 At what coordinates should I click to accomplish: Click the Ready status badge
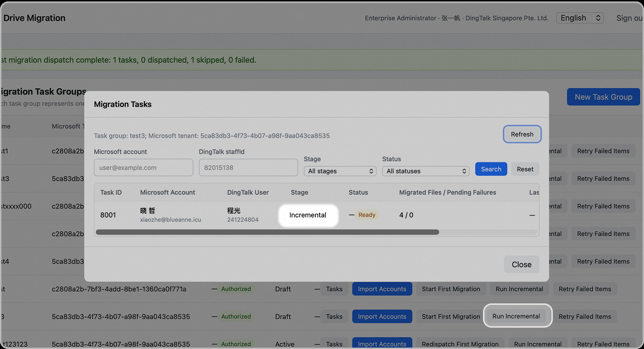coord(367,215)
